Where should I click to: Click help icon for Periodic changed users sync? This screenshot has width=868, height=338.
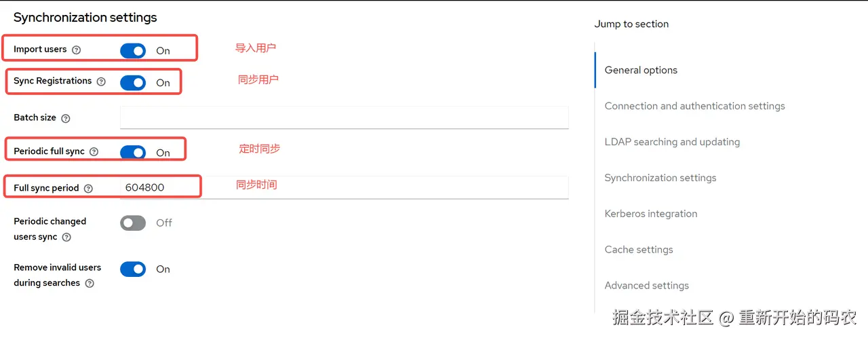(66, 238)
